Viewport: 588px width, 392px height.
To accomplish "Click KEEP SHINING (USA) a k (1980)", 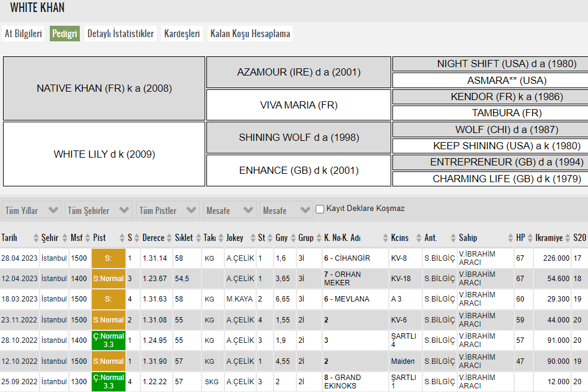I will (490, 146).
